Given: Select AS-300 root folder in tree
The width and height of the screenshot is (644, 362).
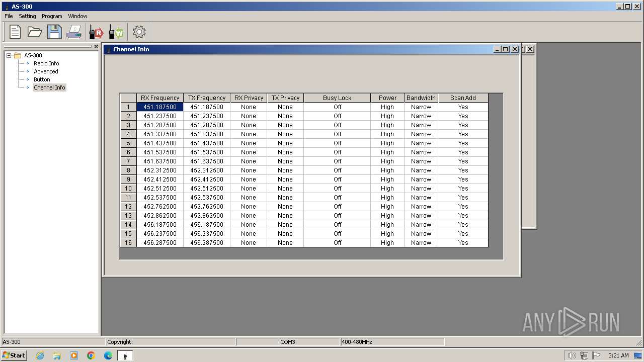Looking at the screenshot, I should coord(33,55).
